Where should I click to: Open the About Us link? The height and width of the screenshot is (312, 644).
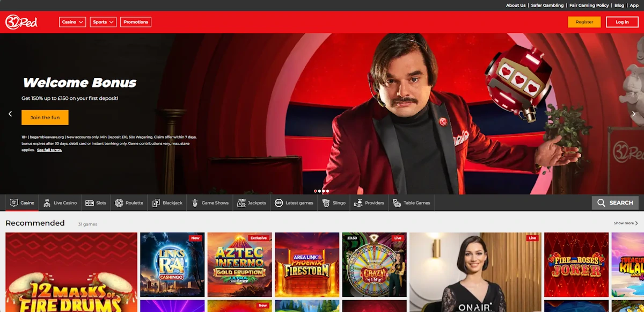coord(516,5)
